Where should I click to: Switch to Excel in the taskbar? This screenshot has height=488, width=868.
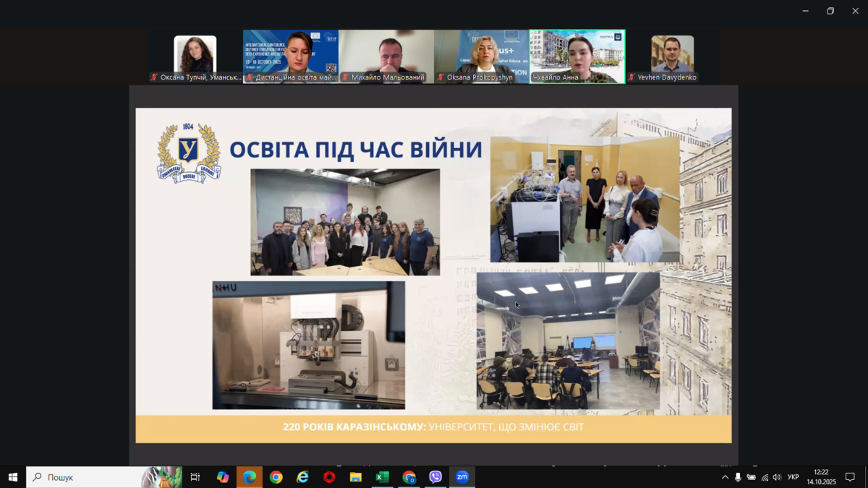click(x=382, y=477)
